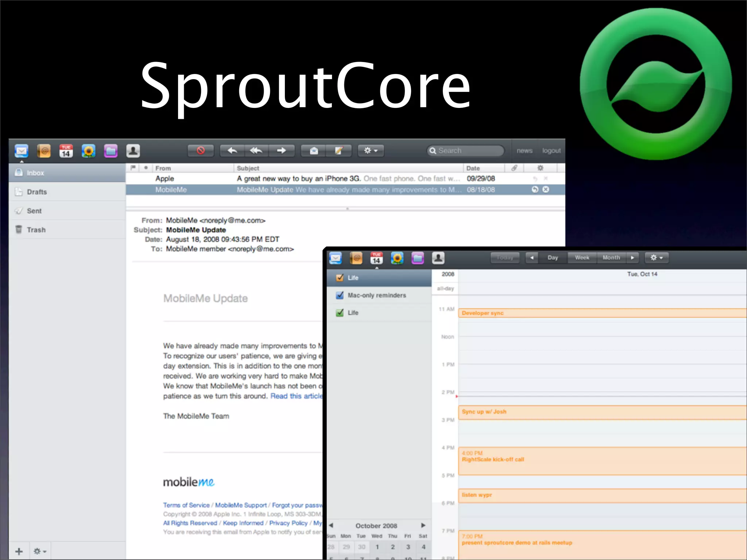Open the Sync up w/ Josh event

[603, 413]
